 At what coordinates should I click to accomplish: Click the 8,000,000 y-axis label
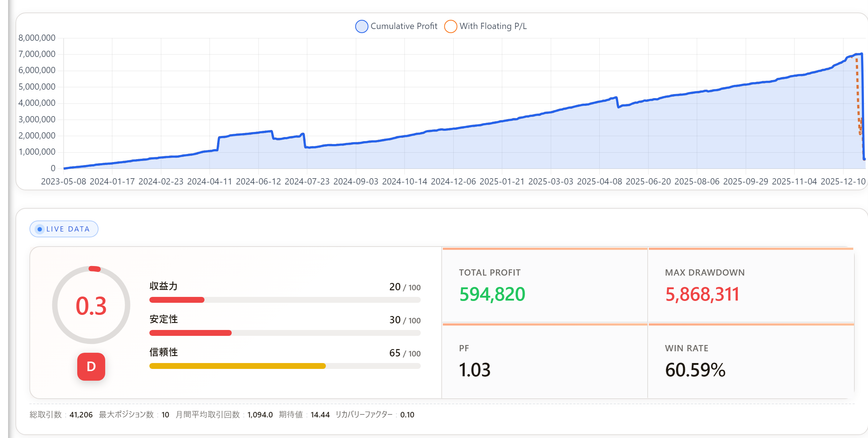pyautogui.click(x=37, y=38)
